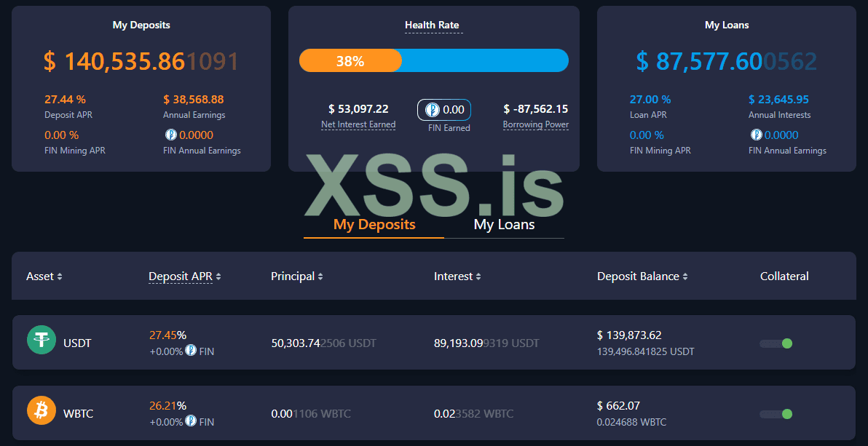Click the USDT asset name
Viewport: 868px width, 446px height.
tap(77, 343)
